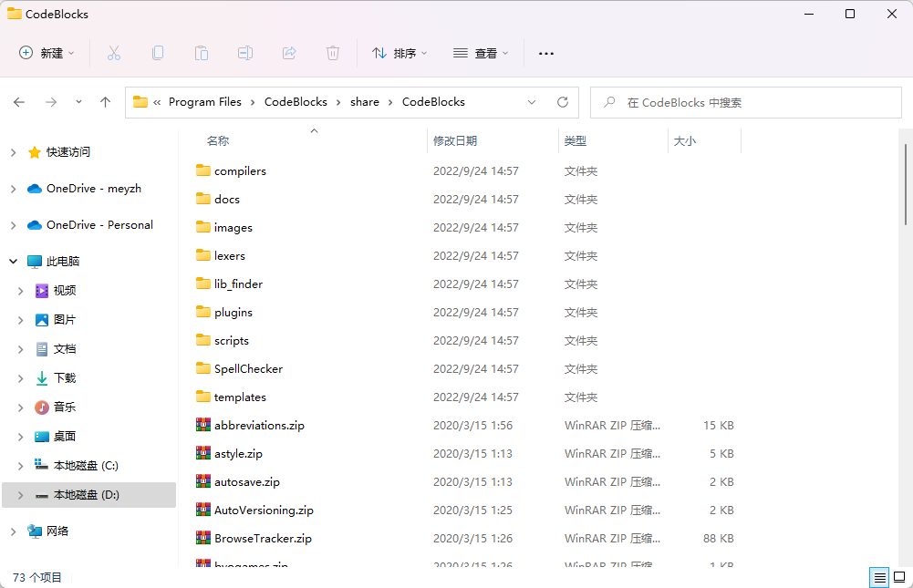Click the Rename icon in toolbar

pos(245,53)
